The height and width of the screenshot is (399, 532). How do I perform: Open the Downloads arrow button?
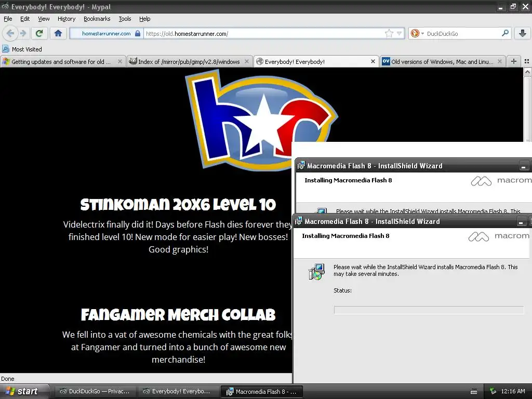(523, 33)
